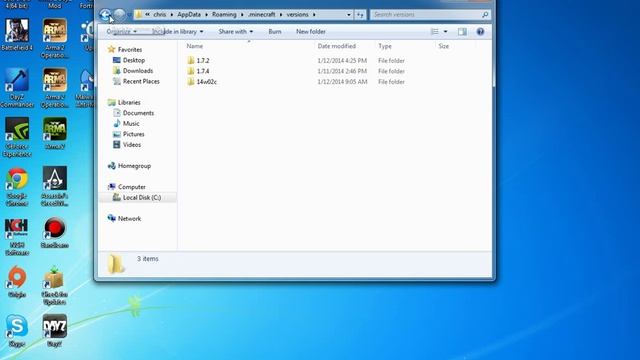This screenshot has width=640, height=360.
Task: Create a New folder
Action: click(x=311, y=31)
